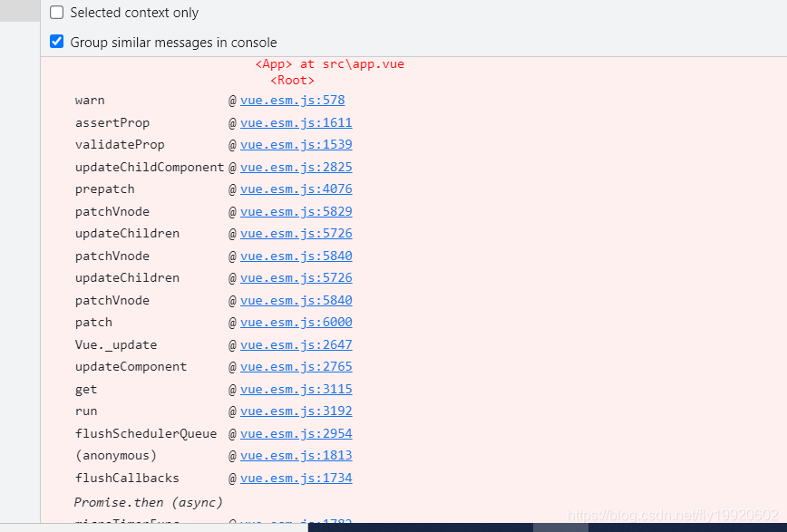Click the "<App> at src\app.vue" error text
Screen dimensions: 787x532
(x=327, y=63)
